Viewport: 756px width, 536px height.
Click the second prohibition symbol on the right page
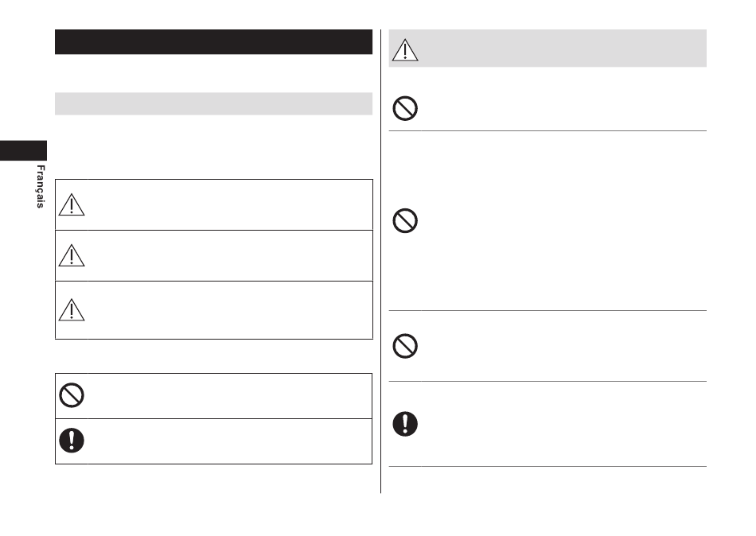[x=405, y=221]
